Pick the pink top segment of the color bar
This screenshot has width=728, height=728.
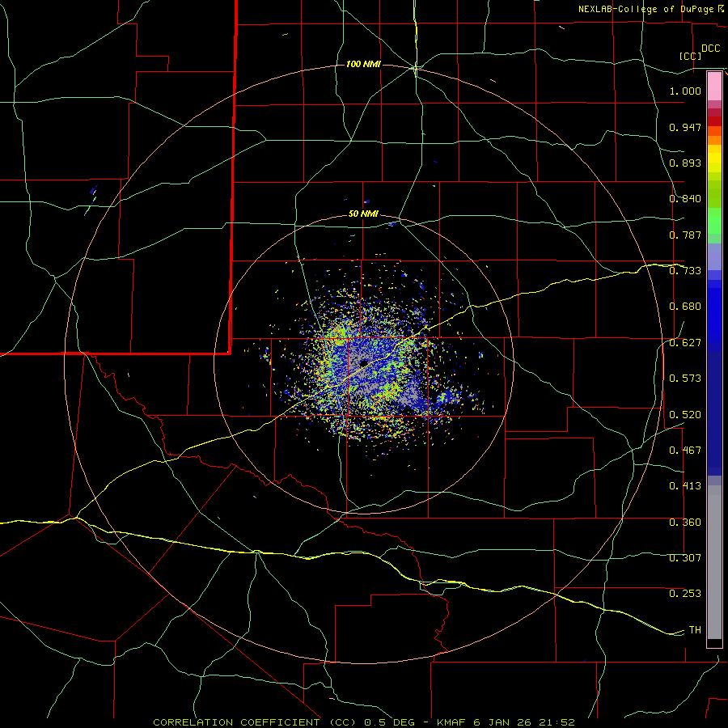click(x=714, y=86)
